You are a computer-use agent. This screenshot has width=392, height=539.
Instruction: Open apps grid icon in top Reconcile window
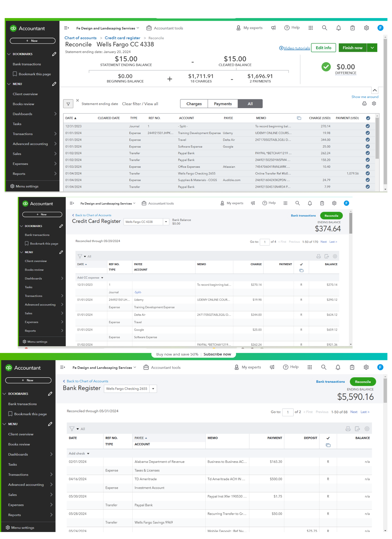point(311,28)
